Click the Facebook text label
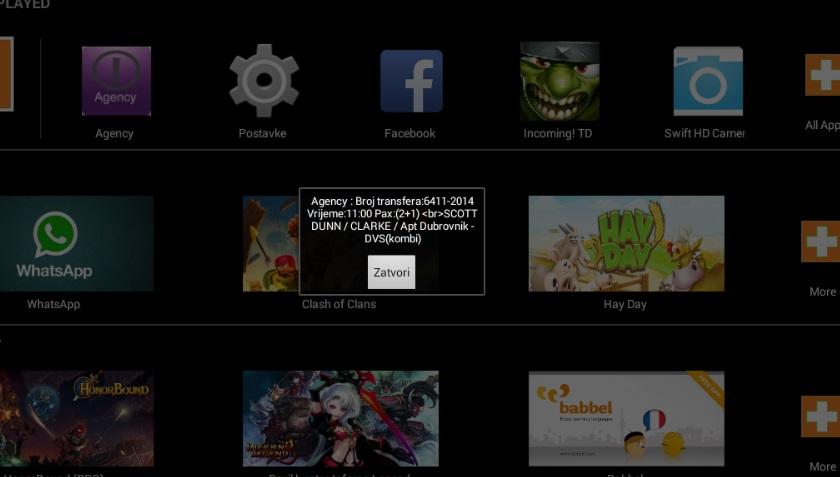 point(410,133)
